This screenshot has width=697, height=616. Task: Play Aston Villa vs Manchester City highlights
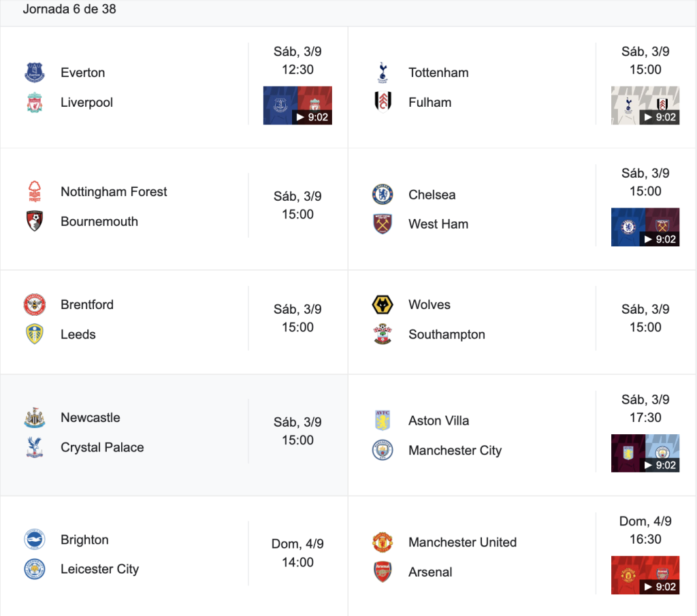pyautogui.click(x=645, y=453)
